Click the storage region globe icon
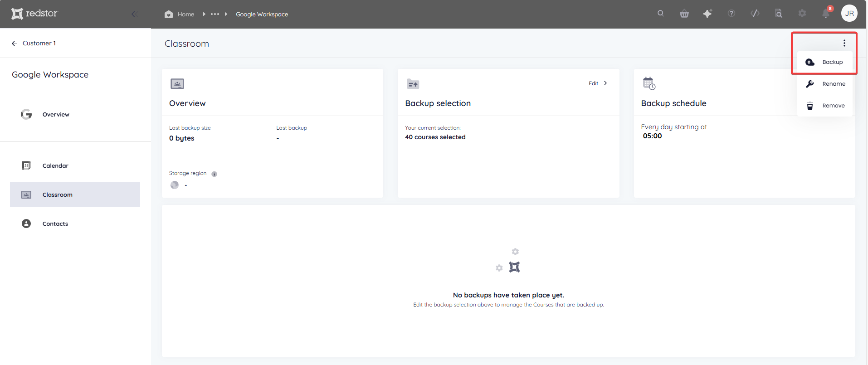The image size is (868, 365). [175, 185]
